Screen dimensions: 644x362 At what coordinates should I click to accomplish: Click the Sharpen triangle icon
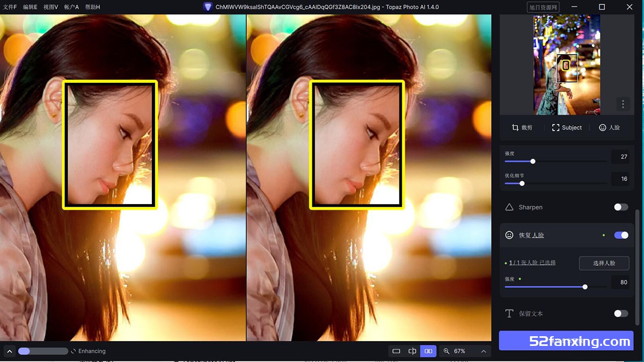(x=509, y=207)
